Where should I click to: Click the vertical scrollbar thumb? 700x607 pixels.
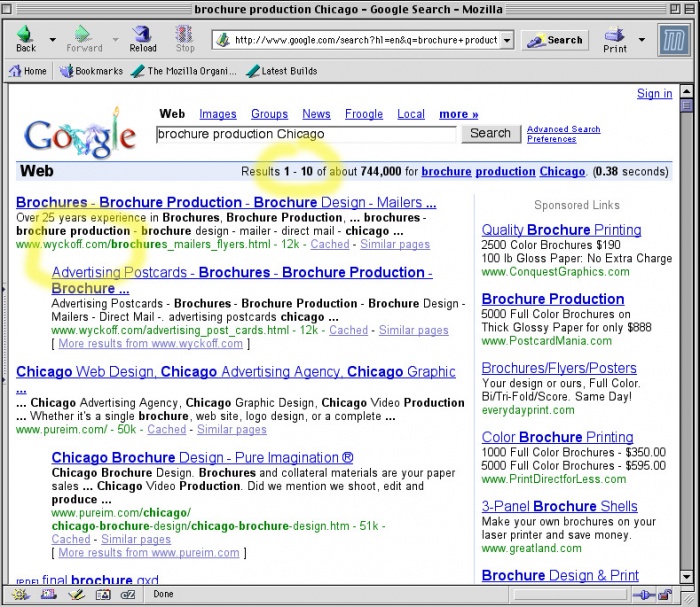pos(687,105)
